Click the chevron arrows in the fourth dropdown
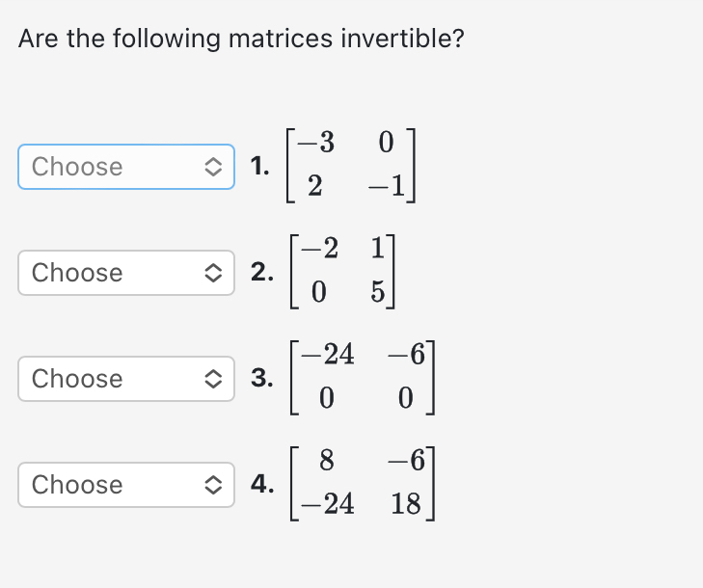The image size is (703, 588). [213, 485]
